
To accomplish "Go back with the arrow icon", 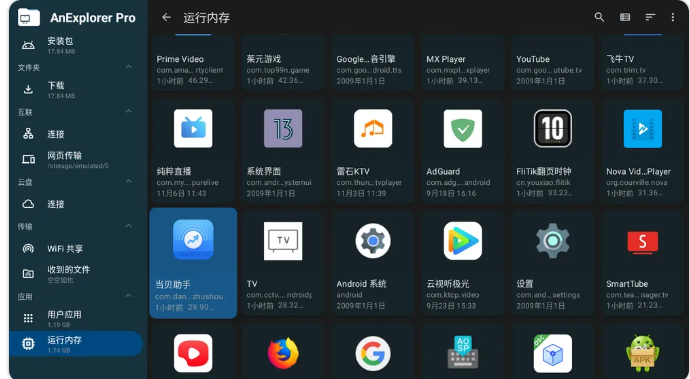I will [x=166, y=17].
